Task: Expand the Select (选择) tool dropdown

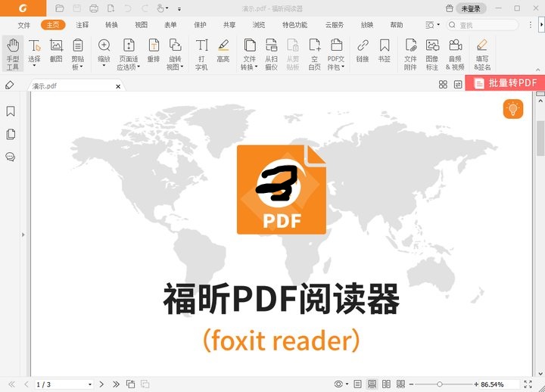Action: (34, 65)
